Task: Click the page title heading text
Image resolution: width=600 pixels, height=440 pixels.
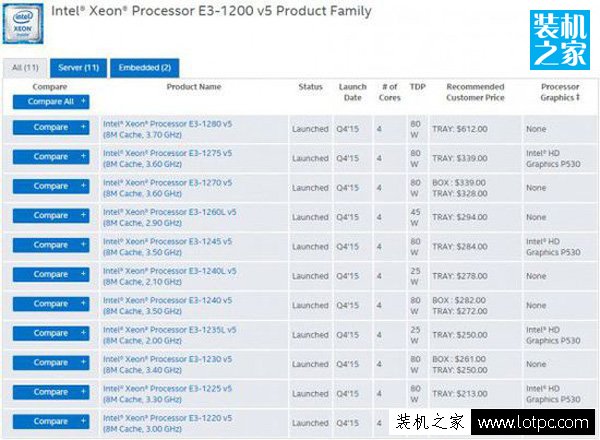Action: (x=211, y=11)
